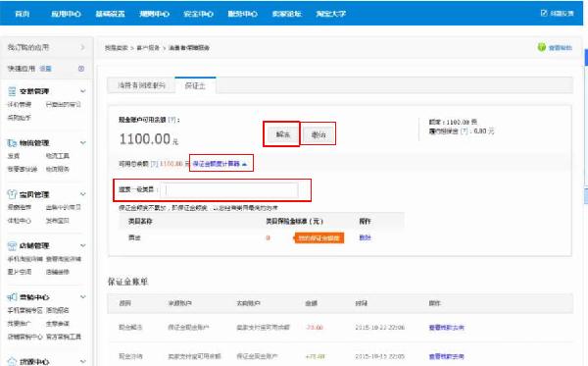
Task: Open 物流工具 under 物流管理
Action: click(x=58, y=156)
